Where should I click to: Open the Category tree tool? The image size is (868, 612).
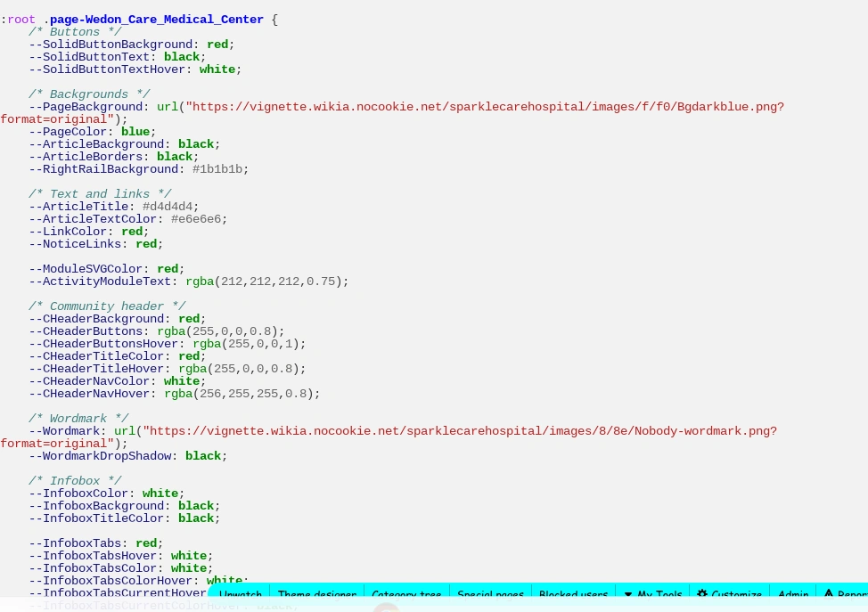point(406,595)
